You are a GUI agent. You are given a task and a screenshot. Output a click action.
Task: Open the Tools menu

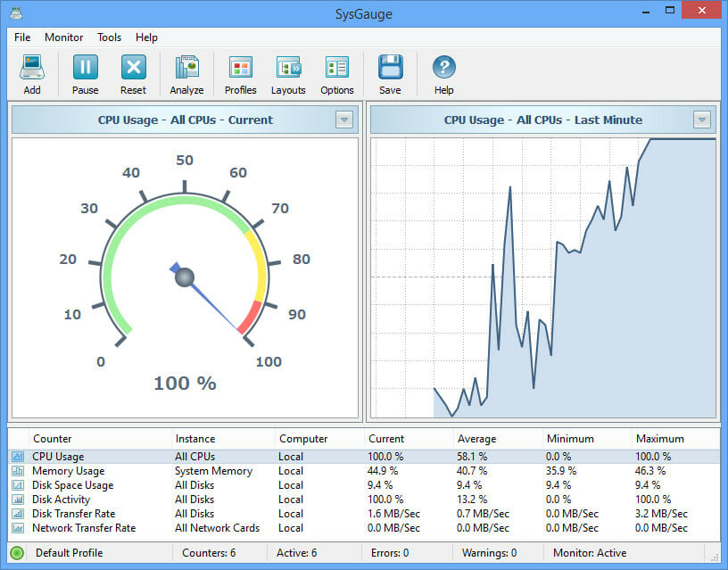pyautogui.click(x=109, y=37)
